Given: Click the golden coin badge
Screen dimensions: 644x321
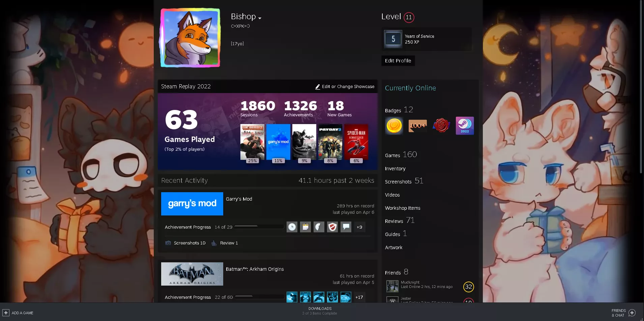Looking at the screenshot, I should 393,125.
